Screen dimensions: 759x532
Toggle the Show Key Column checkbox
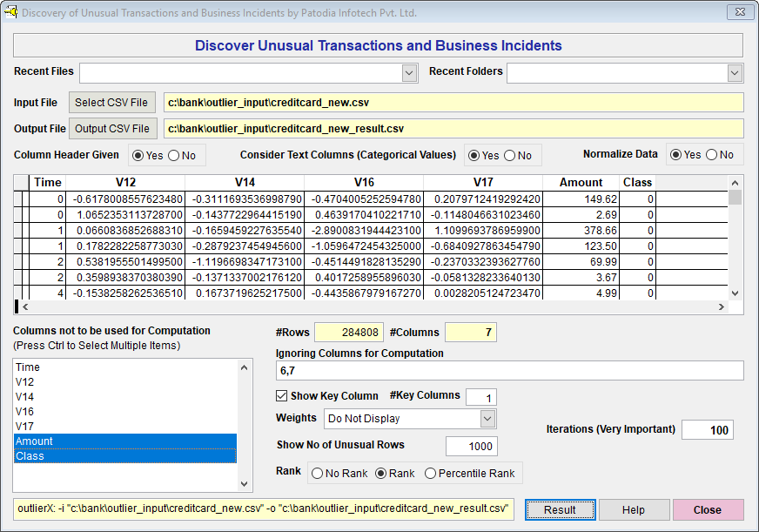coord(282,396)
